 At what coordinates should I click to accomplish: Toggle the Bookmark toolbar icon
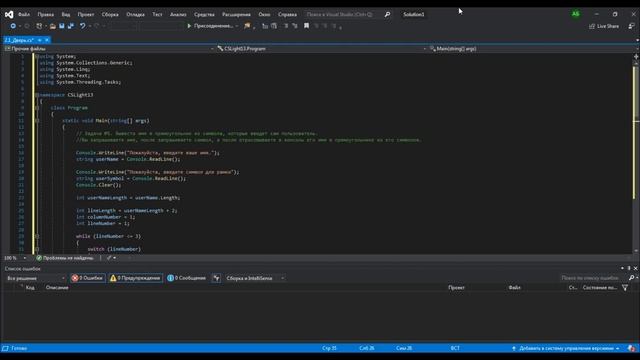pyautogui.click(x=306, y=26)
